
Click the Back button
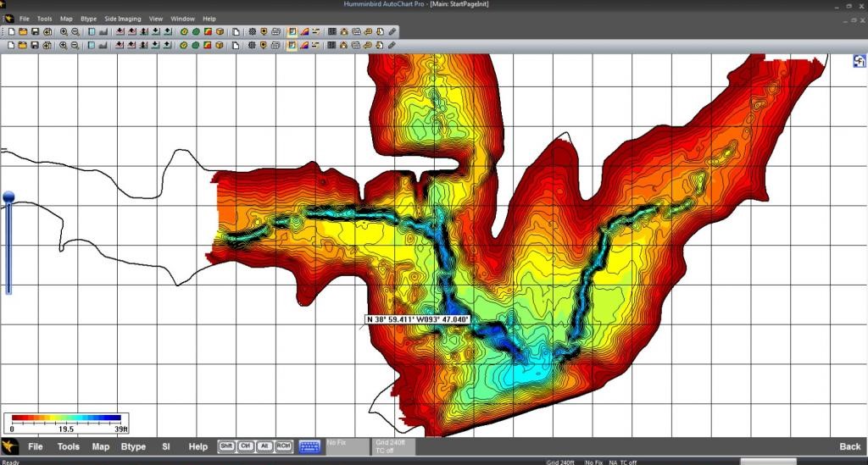click(850, 446)
